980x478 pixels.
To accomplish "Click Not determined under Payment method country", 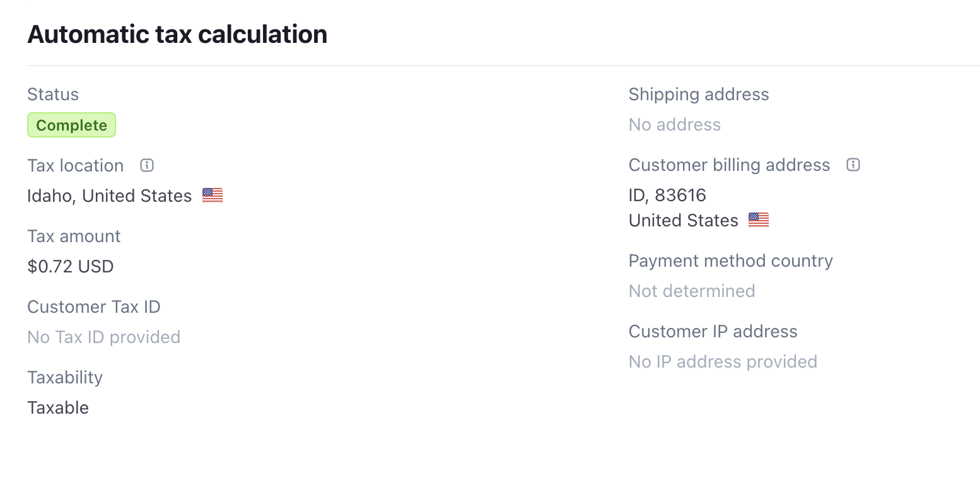I will tap(692, 291).
